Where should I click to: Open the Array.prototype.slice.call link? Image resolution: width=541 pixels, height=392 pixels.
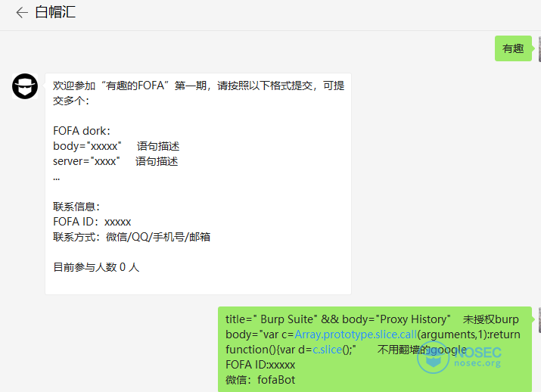point(356,334)
